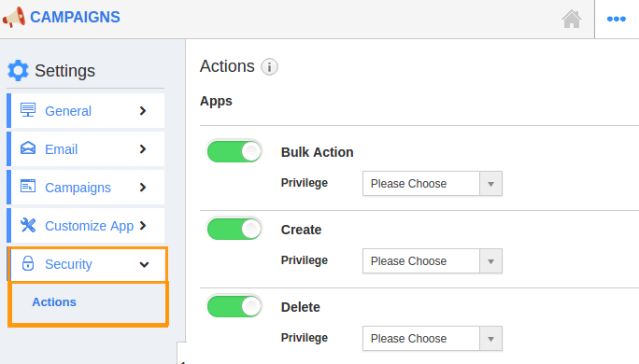Disable the Delete action switch
The height and width of the screenshot is (364, 639).
[x=234, y=306]
